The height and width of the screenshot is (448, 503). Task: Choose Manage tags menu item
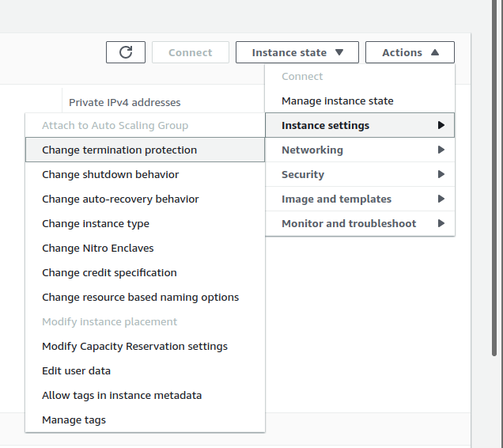tap(74, 420)
